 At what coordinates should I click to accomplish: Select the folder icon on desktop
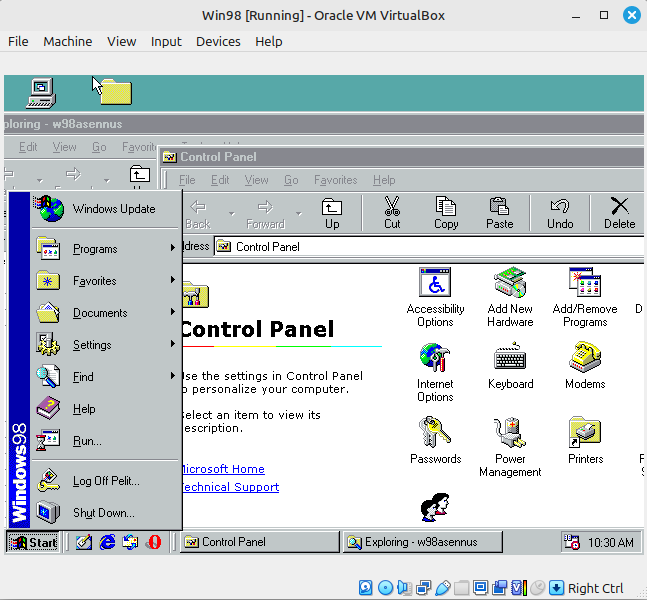pos(116,92)
